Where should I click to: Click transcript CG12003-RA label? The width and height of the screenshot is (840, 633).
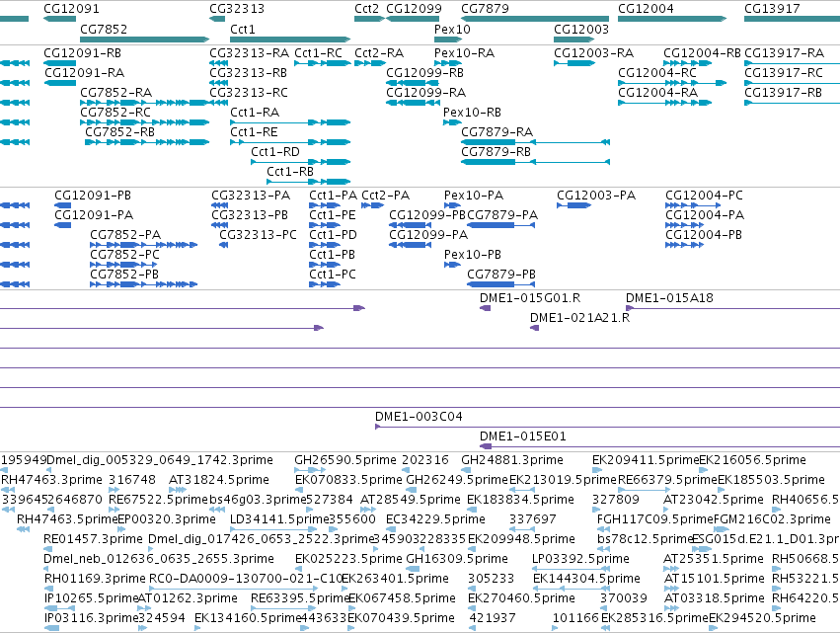point(593,53)
